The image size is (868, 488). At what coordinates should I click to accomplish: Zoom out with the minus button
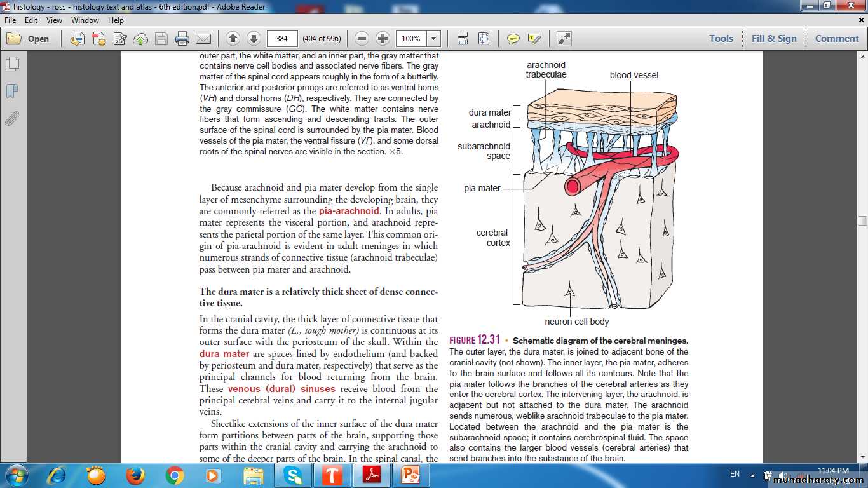[362, 39]
